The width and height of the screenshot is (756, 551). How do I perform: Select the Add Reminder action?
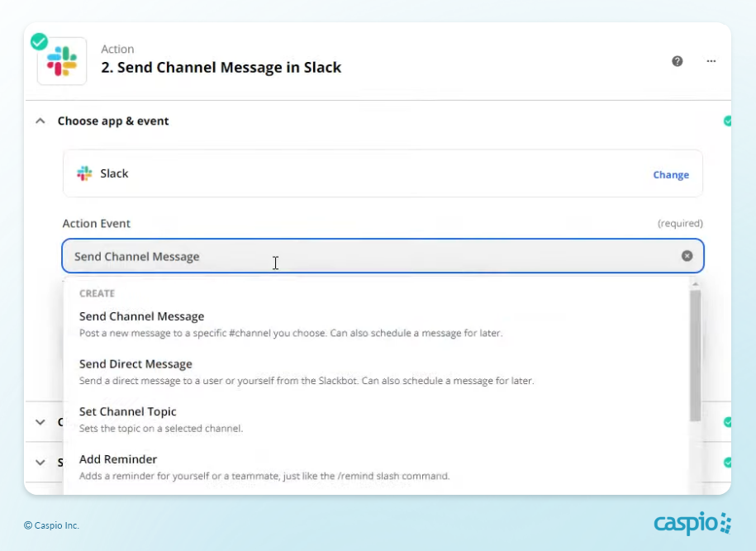click(118, 459)
